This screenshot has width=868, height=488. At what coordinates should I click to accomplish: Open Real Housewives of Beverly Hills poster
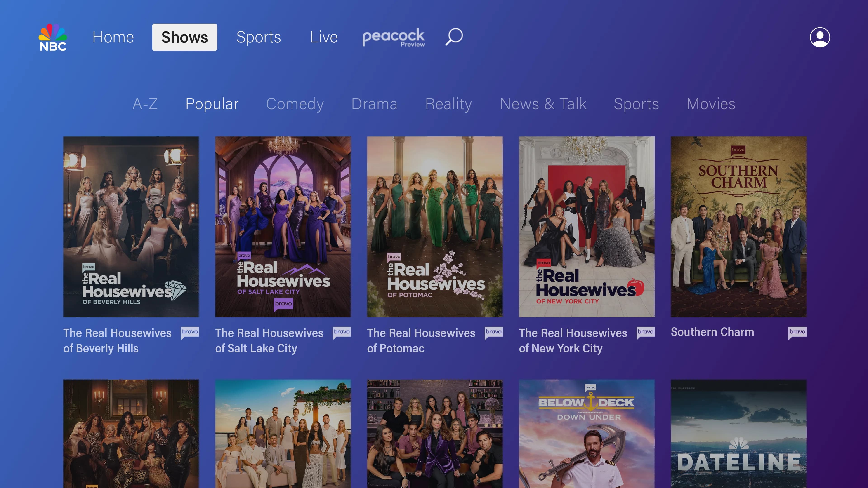pos(131,227)
